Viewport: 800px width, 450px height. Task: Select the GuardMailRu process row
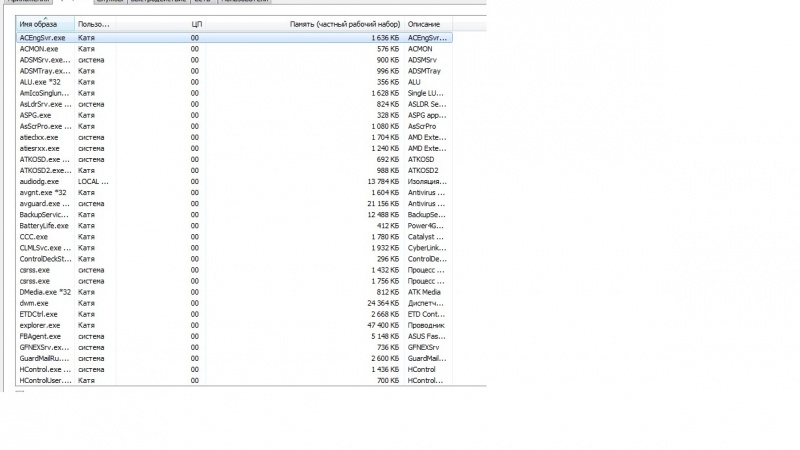pyautogui.click(x=234, y=359)
